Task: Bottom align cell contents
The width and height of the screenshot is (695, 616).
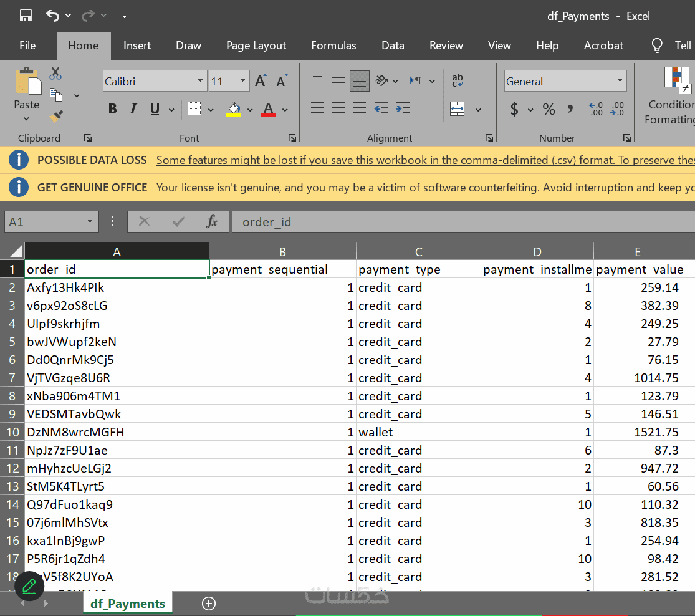Action: (360, 80)
